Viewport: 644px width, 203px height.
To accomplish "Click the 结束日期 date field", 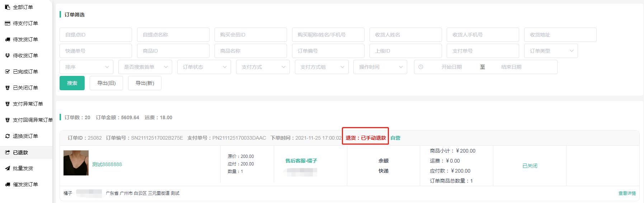I will pyautogui.click(x=511, y=67).
